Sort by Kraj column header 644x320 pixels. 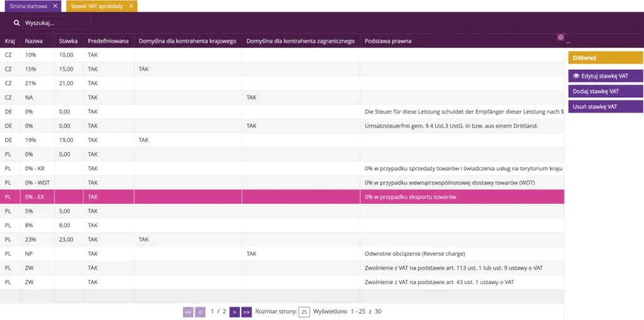(9, 41)
